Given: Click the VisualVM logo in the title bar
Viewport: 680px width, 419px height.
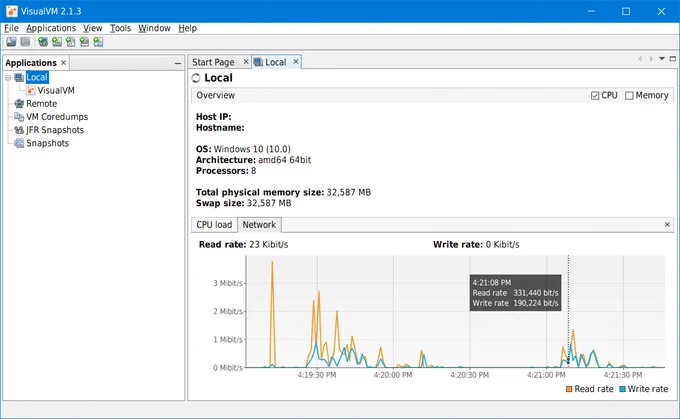Looking at the screenshot, I should [12, 11].
